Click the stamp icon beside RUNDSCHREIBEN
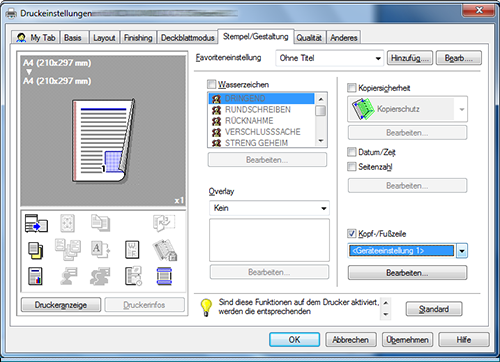The width and height of the screenshot is (500, 362). tap(217, 110)
